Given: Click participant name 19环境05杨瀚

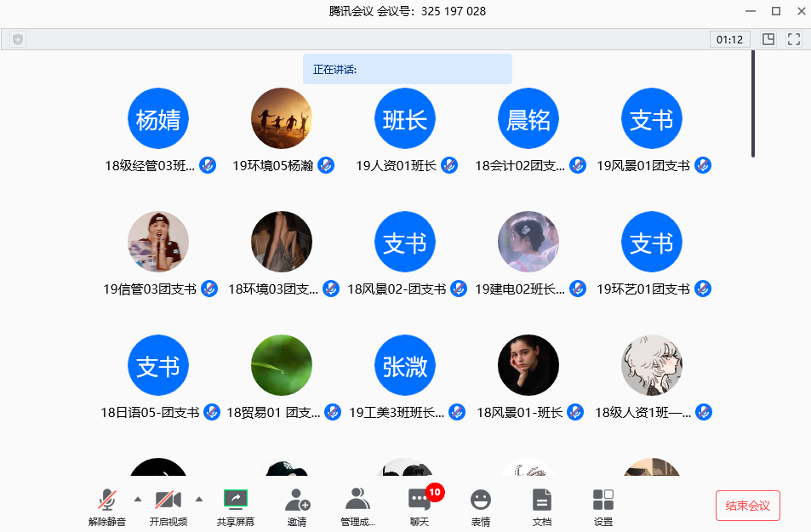Looking at the screenshot, I should coord(272,166).
